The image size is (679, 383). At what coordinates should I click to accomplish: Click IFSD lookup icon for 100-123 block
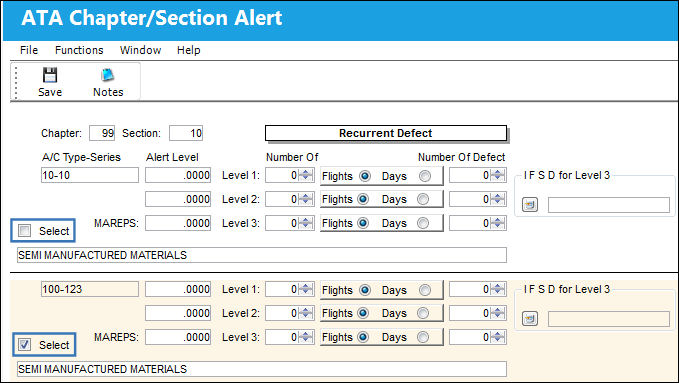[530, 319]
